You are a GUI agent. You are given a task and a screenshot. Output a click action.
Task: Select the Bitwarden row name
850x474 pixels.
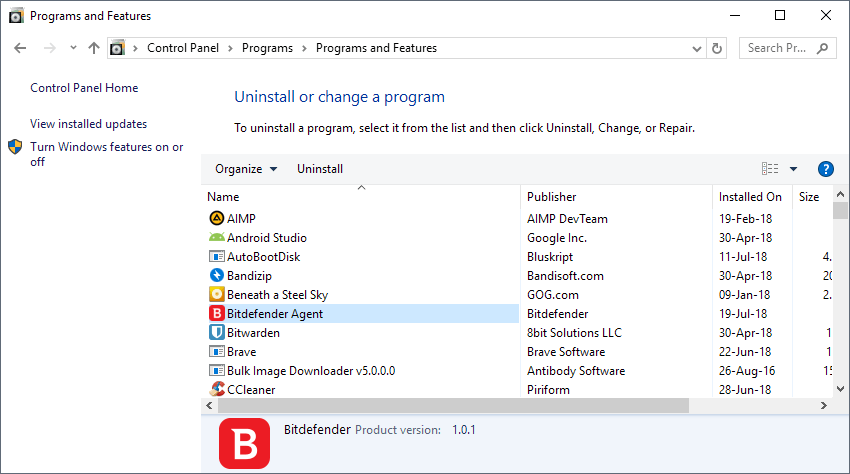(253, 332)
